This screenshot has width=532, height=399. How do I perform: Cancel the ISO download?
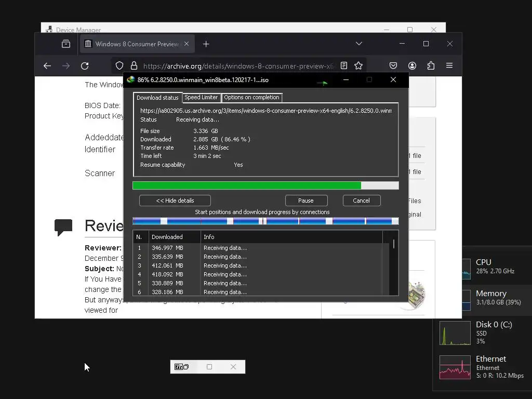[362, 201]
